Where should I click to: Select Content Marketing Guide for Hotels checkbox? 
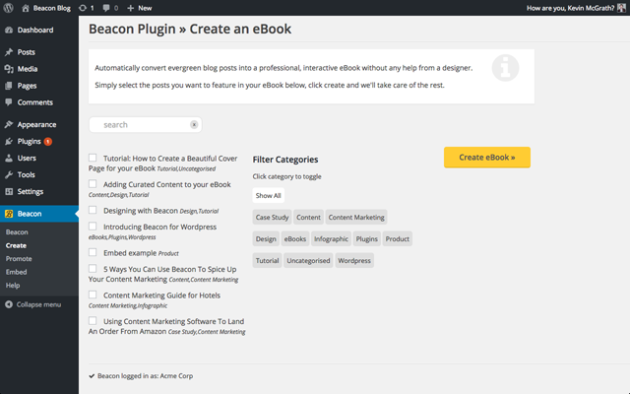(93, 295)
